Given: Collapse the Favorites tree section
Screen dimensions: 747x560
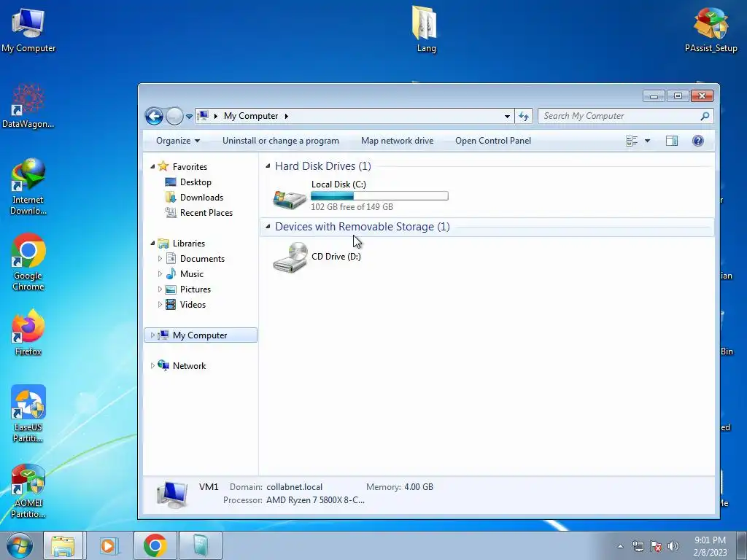Looking at the screenshot, I should tap(152, 167).
